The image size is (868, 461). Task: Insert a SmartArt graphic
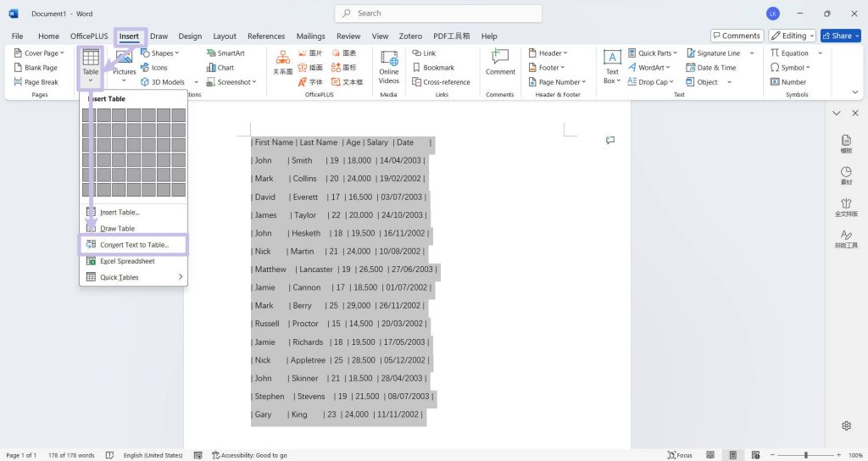[x=225, y=53]
